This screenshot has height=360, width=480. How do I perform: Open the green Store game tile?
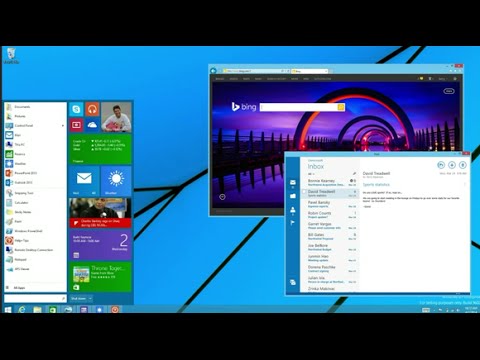coord(100,277)
